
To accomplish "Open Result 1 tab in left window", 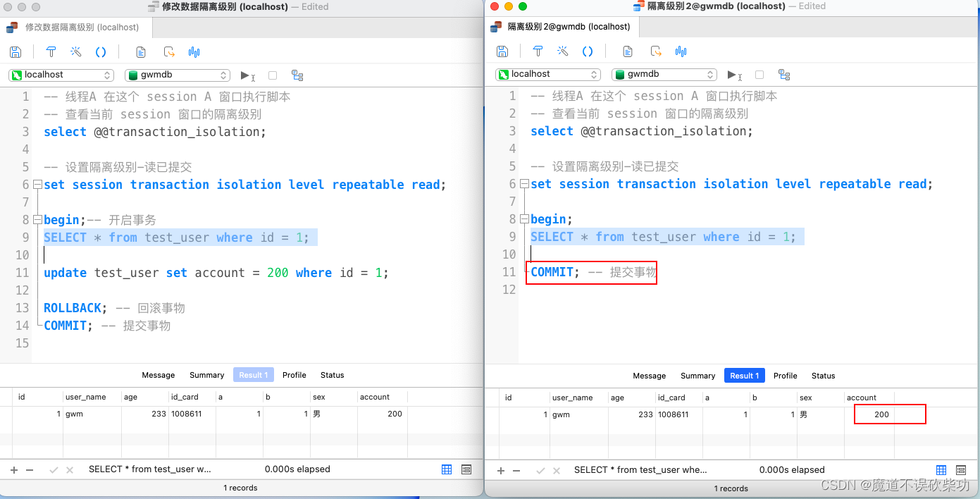I will (254, 375).
